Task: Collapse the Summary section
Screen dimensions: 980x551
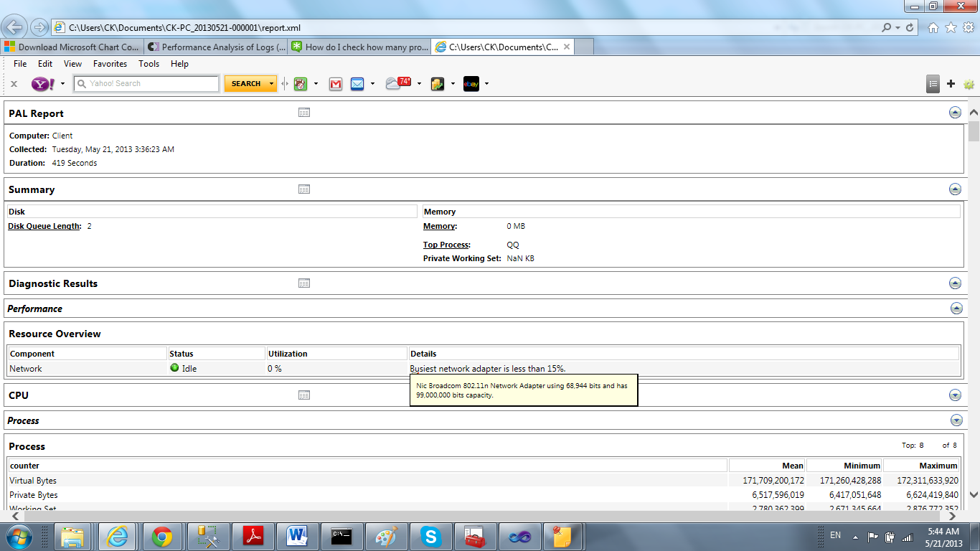Action: point(955,189)
